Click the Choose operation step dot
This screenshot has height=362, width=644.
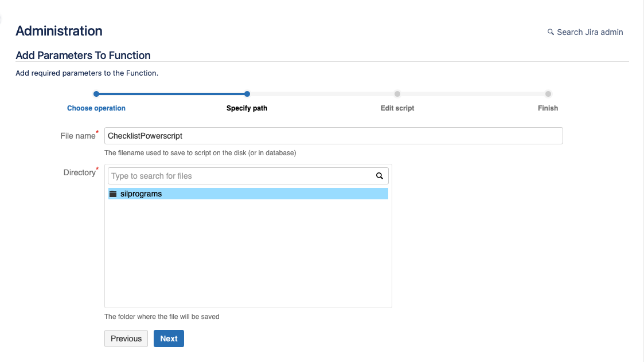(96, 94)
